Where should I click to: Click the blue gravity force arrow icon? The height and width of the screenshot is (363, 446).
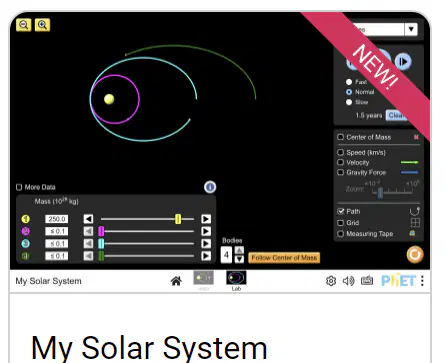coord(409,172)
